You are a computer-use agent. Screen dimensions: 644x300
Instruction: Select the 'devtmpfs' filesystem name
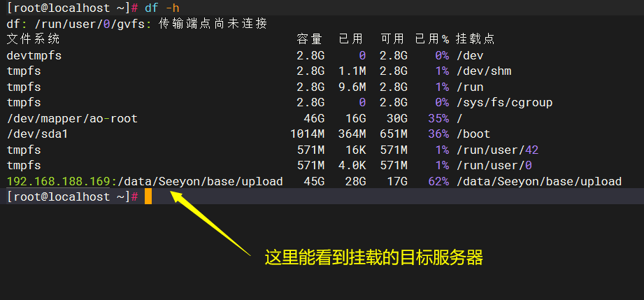34,55
